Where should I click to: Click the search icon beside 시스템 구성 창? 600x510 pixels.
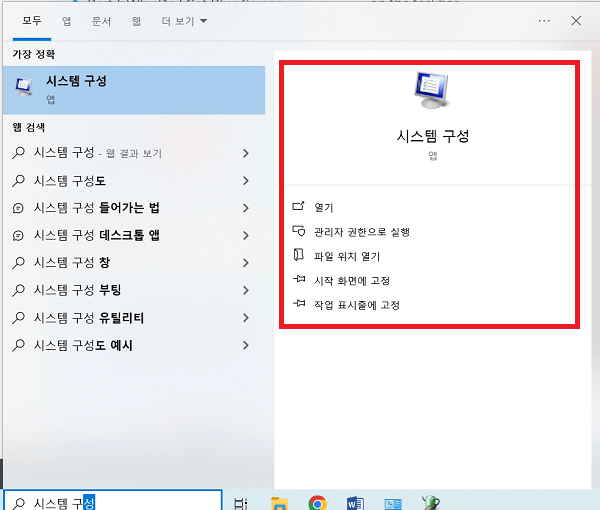tap(18, 263)
